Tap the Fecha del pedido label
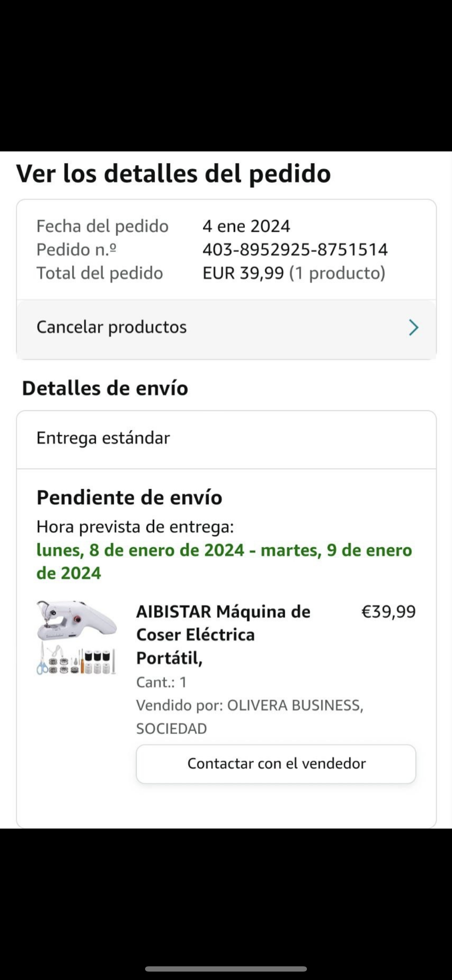The width and height of the screenshot is (452, 980). point(102,226)
